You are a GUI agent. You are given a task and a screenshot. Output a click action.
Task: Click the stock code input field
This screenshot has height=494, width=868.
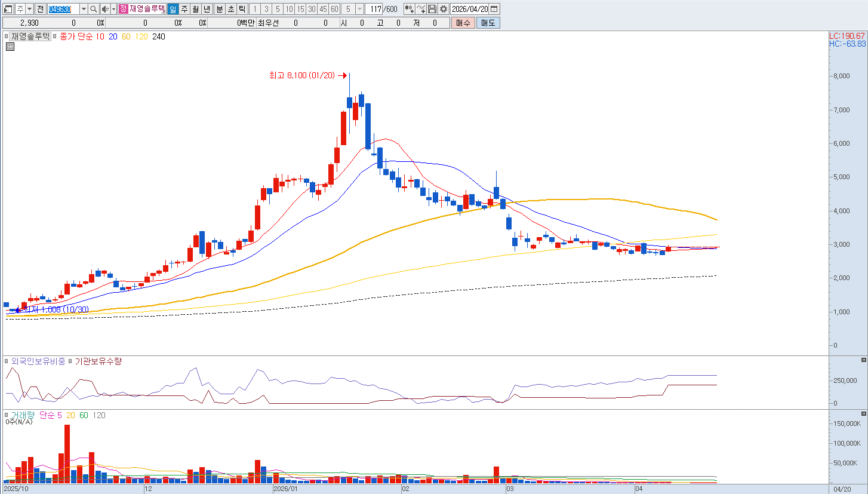pyautogui.click(x=63, y=9)
